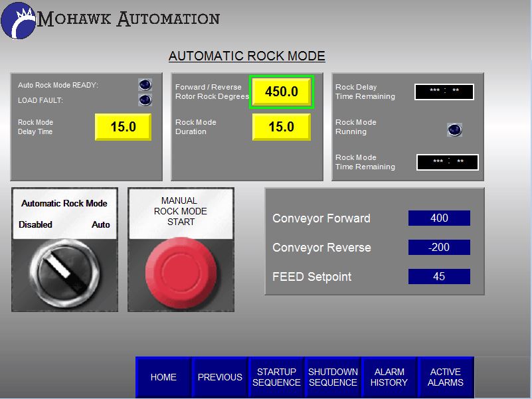Click the Rock Mode Time Remaining display
Image resolution: width=532 pixels, height=399 pixels.
[448, 162]
